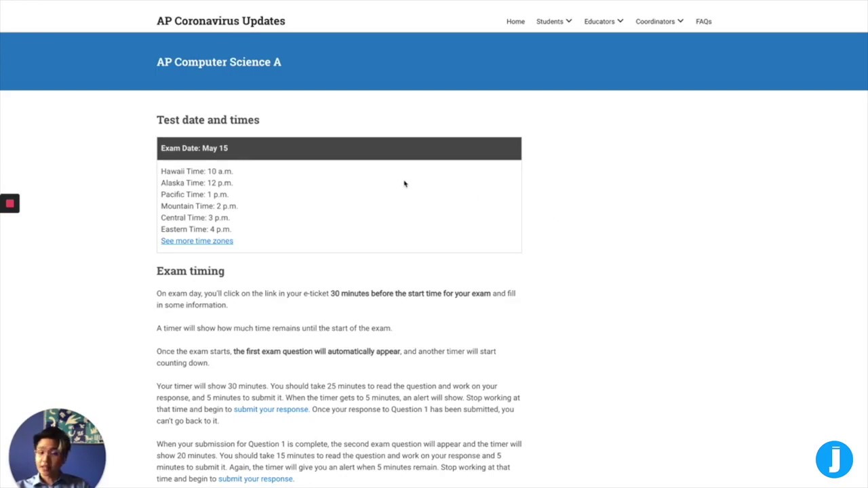The height and width of the screenshot is (488, 868).
Task: Click the red stop recording button
Action: [x=9, y=203]
